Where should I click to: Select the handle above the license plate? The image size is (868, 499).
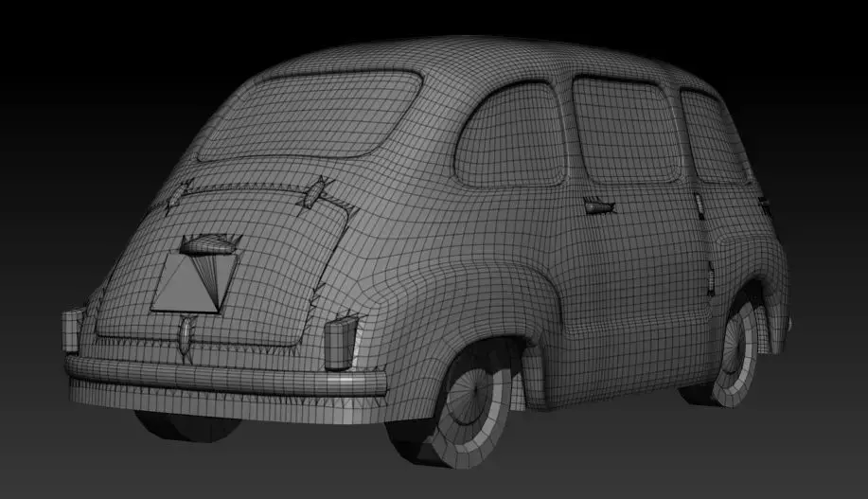pyautogui.click(x=207, y=245)
